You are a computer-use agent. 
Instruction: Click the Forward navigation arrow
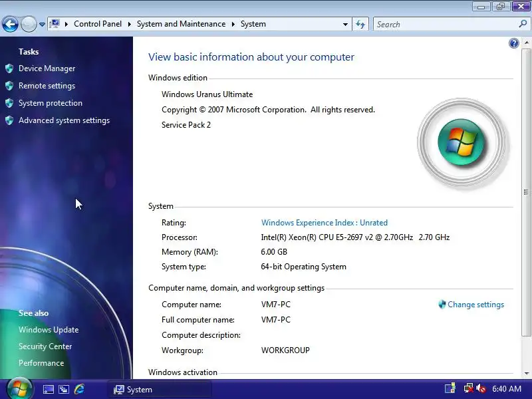pos(29,25)
